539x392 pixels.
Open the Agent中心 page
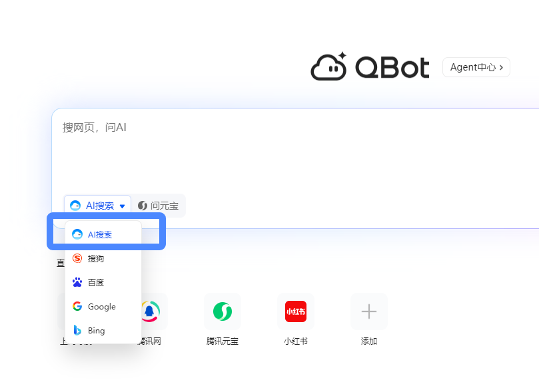[472, 67]
